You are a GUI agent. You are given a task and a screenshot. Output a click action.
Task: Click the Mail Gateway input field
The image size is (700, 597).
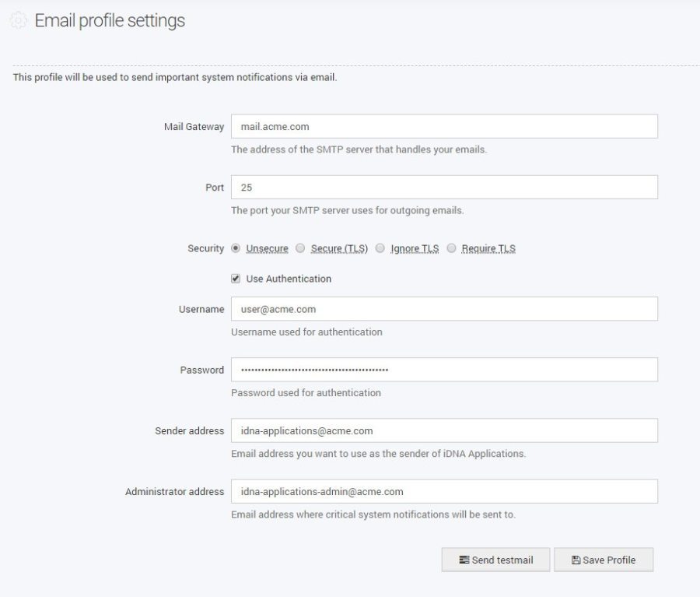click(x=444, y=127)
